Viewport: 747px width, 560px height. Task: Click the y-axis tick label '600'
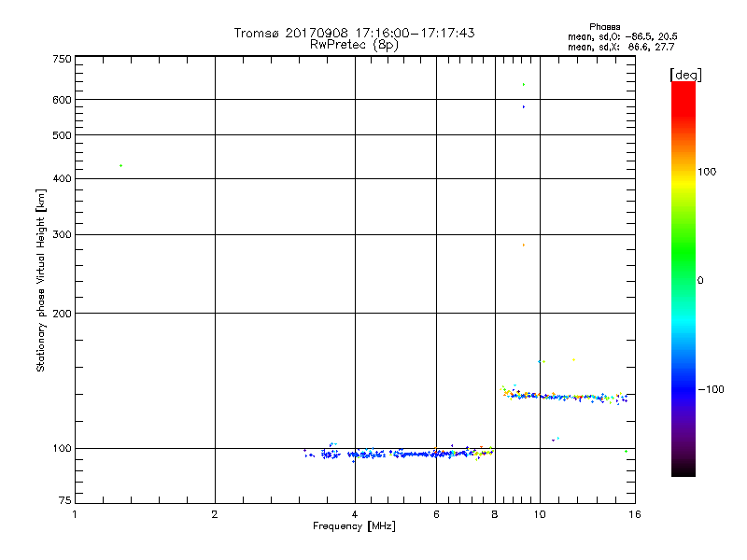click(x=62, y=100)
